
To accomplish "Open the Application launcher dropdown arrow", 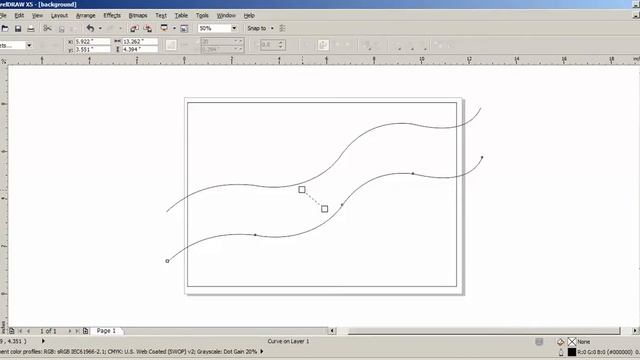I will [x=174, y=28].
